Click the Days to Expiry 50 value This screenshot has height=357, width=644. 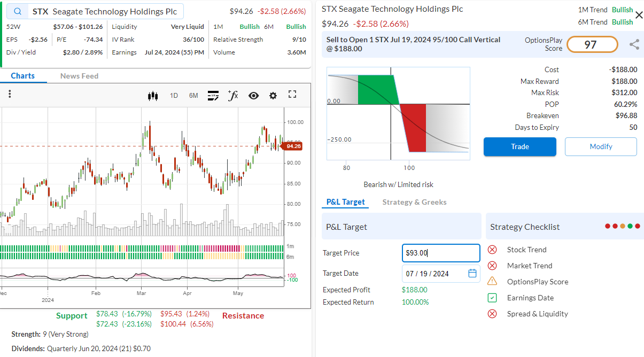[633, 127]
